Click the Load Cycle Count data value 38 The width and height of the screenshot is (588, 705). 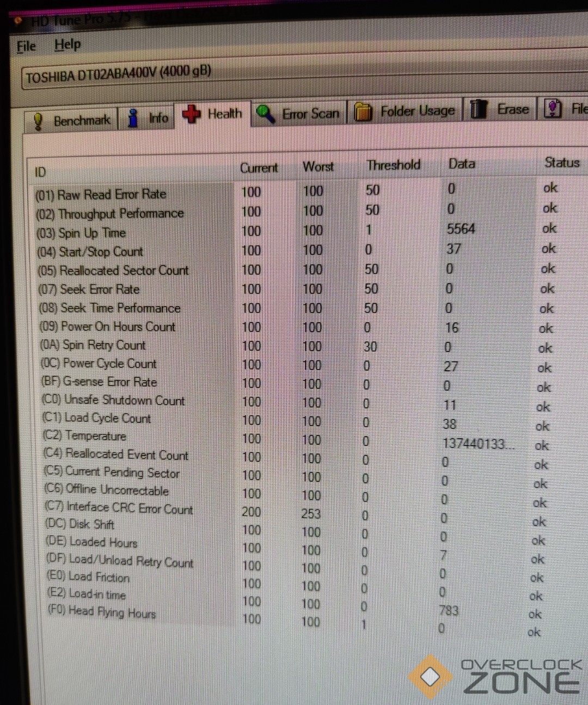click(450, 425)
